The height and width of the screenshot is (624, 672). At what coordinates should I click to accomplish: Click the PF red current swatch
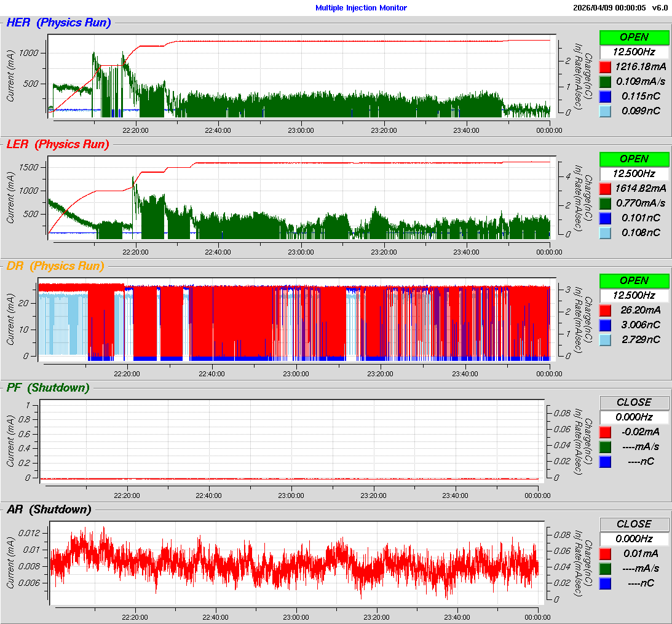click(605, 432)
